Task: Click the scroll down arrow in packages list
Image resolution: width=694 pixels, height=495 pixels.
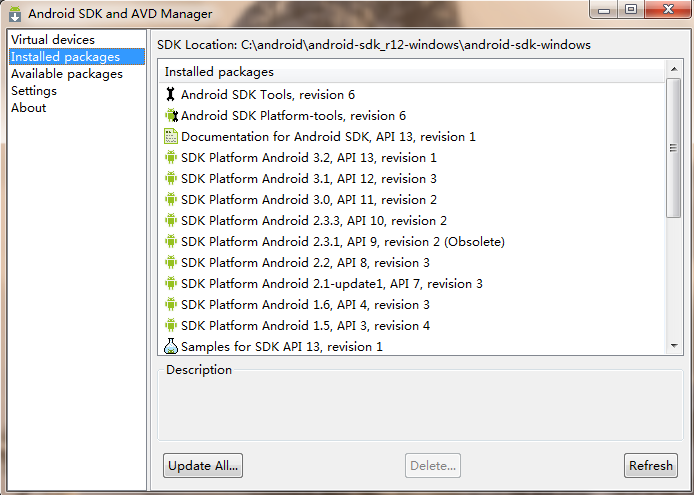Action: 674,346
